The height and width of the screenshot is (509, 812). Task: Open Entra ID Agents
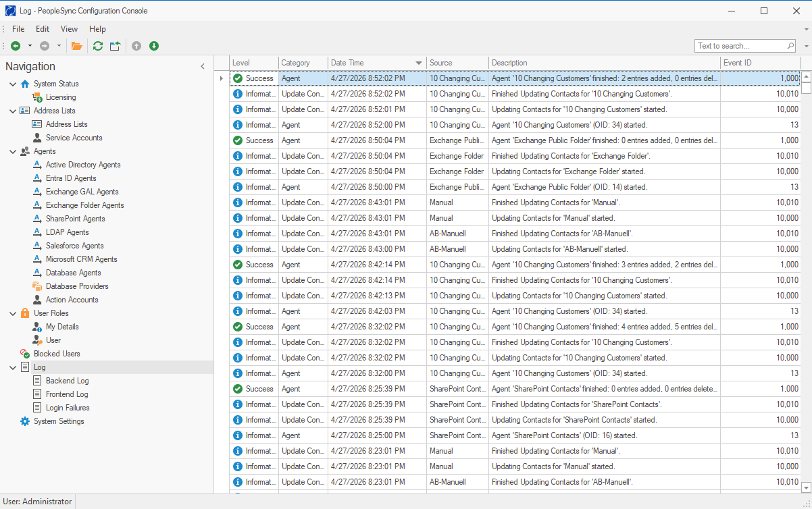click(x=71, y=178)
